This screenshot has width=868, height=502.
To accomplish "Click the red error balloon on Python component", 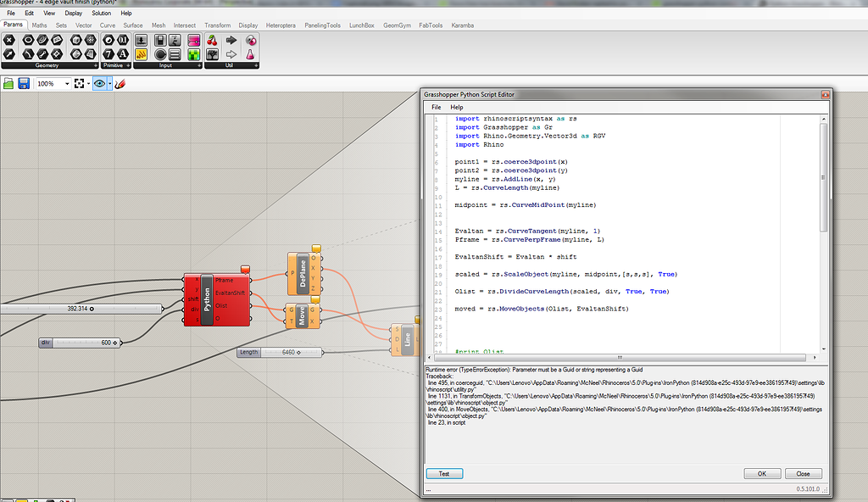I will (x=245, y=270).
